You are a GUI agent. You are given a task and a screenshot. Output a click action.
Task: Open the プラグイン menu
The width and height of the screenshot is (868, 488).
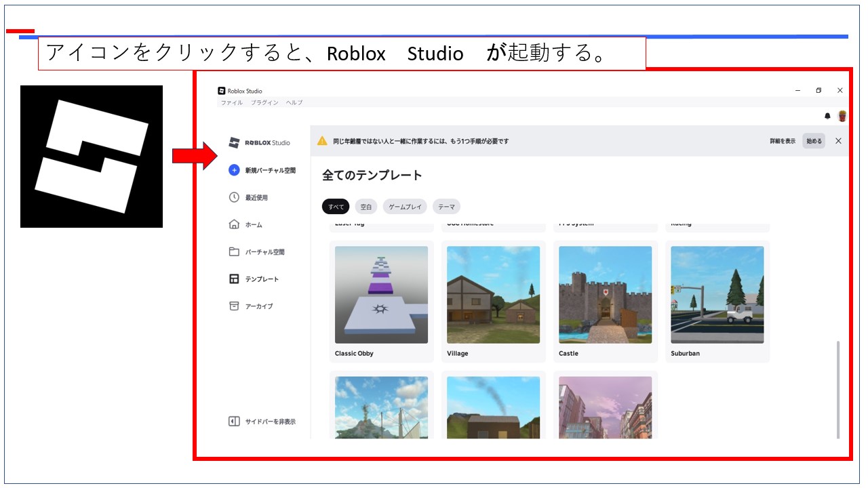coord(264,102)
